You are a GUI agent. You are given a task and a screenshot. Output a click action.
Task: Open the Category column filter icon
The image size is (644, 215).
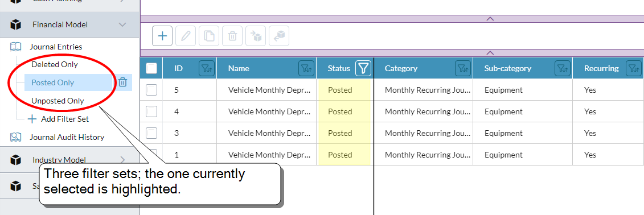pyautogui.click(x=463, y=68)
